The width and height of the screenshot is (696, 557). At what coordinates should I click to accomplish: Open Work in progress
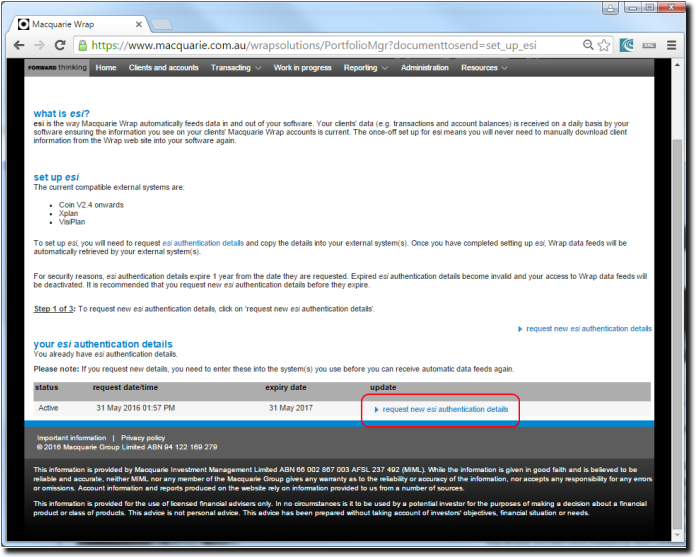(x=302, y=67)
